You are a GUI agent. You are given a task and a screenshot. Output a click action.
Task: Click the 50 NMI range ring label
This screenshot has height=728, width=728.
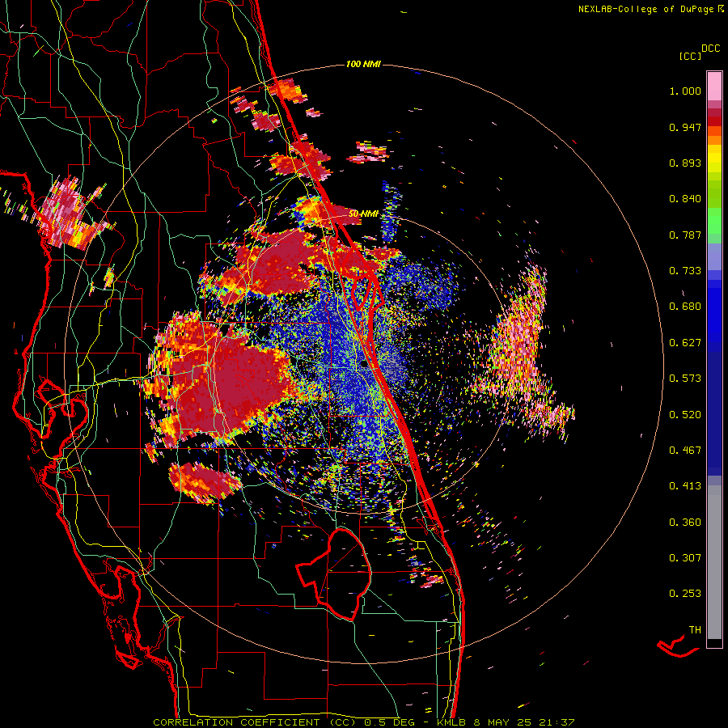(363, 214)
